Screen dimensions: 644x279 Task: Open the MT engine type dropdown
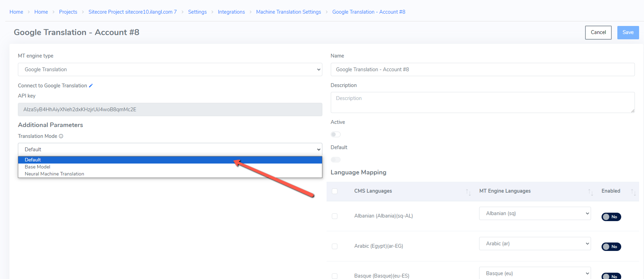pos(170,69)
